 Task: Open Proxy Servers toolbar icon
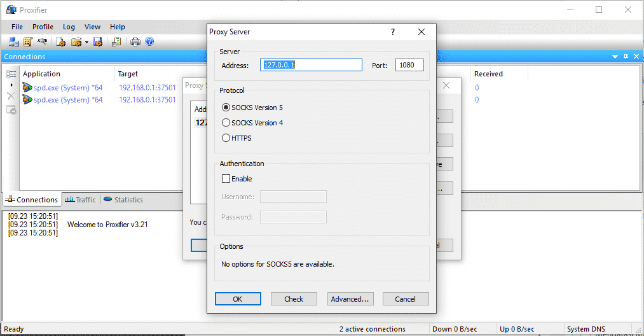point(13,42)
